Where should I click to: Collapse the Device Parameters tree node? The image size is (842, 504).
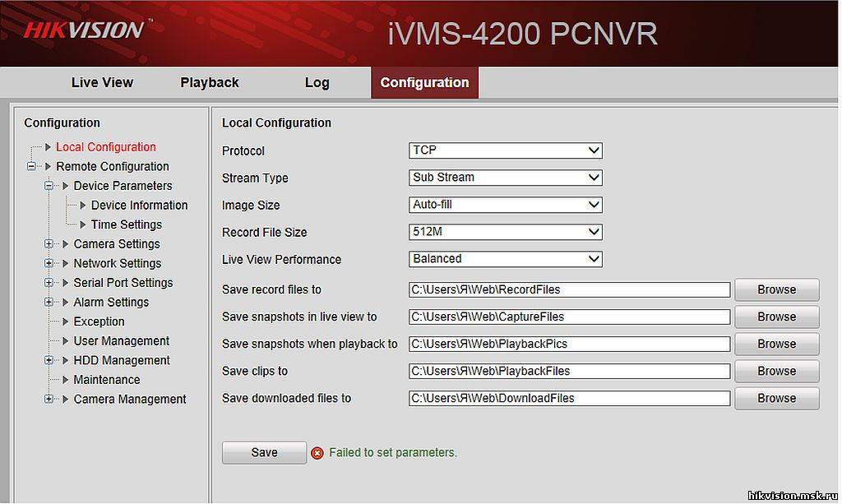(49, 186)
